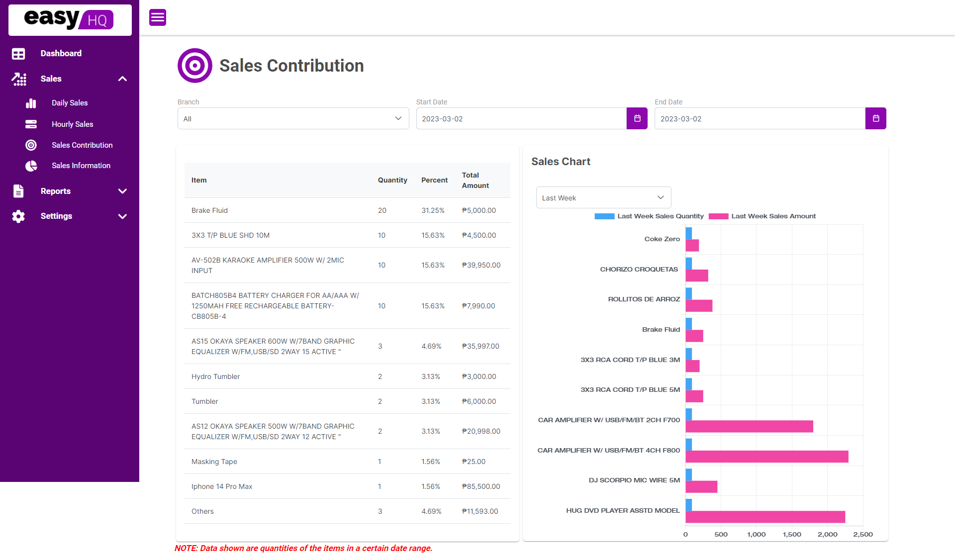This screenshot has height=560, width=955.
Task: Go to Daily Sales page
Action: 70,103
